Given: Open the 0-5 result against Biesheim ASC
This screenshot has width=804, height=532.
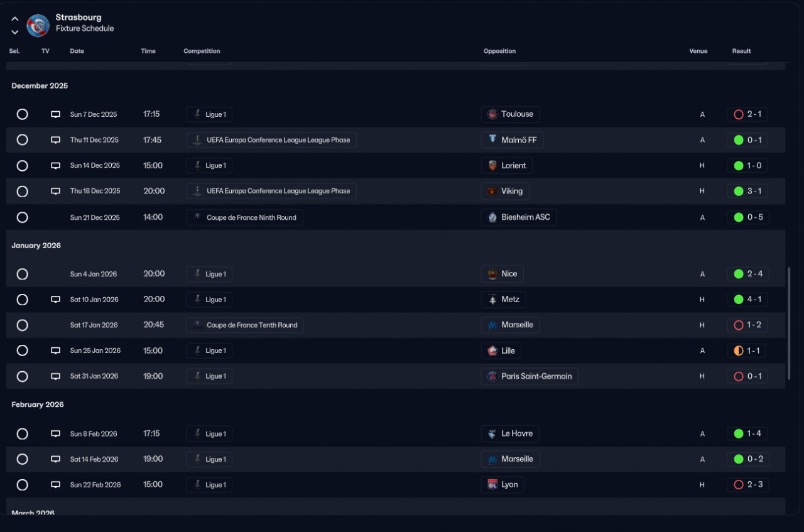Looking at the screenshot, I should 747,217.
